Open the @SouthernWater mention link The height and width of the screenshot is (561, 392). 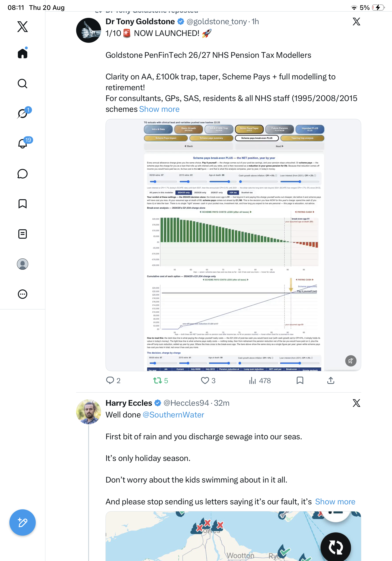pos(173,415)
